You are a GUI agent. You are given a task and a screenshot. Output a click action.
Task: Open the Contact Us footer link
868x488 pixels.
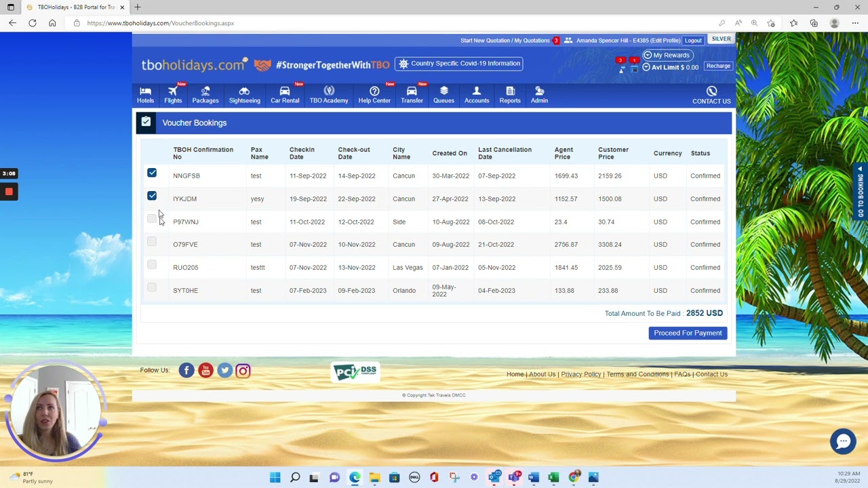pos(711,374)
